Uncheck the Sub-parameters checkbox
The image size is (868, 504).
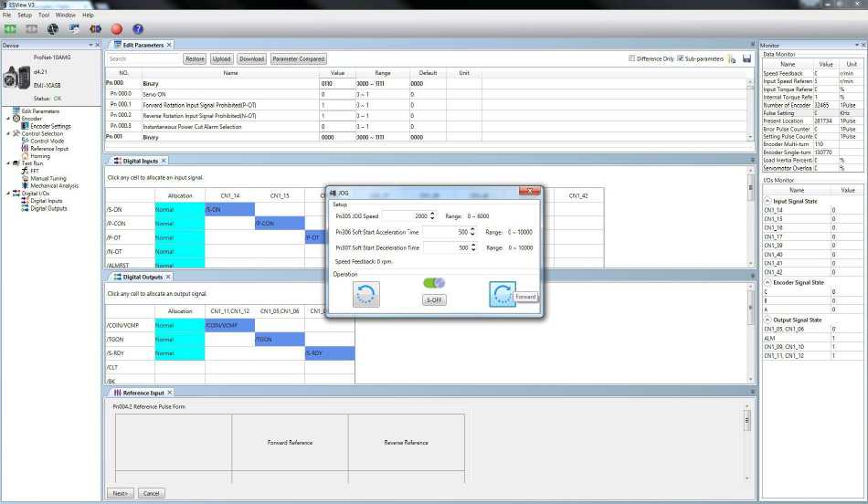click(680, 58)
